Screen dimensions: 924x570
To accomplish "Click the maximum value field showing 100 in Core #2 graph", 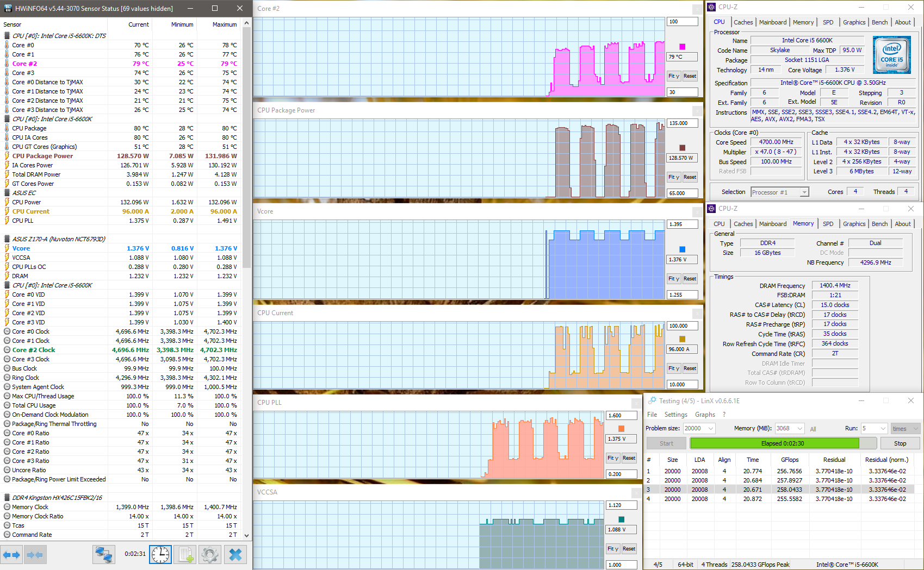I will tap(683, 22).
